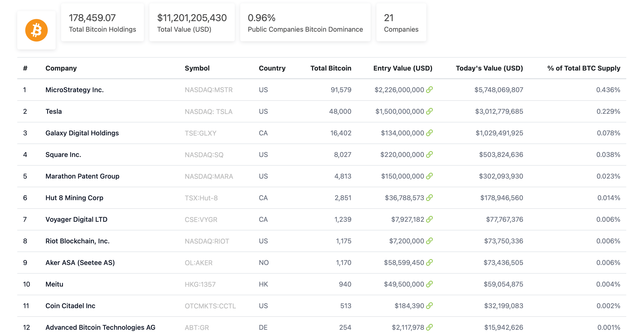Open Square Inc. company link
Image resolution: width=644 pixels, height=336 pixels.
[x=63, y=155]
